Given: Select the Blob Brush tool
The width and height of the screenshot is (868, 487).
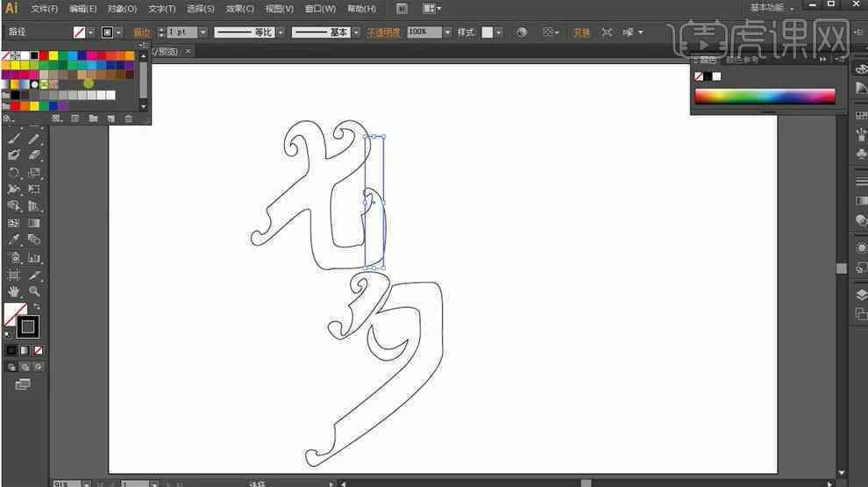Looking at the screenshot, I should pyautogui.click(x=14, y=155).
